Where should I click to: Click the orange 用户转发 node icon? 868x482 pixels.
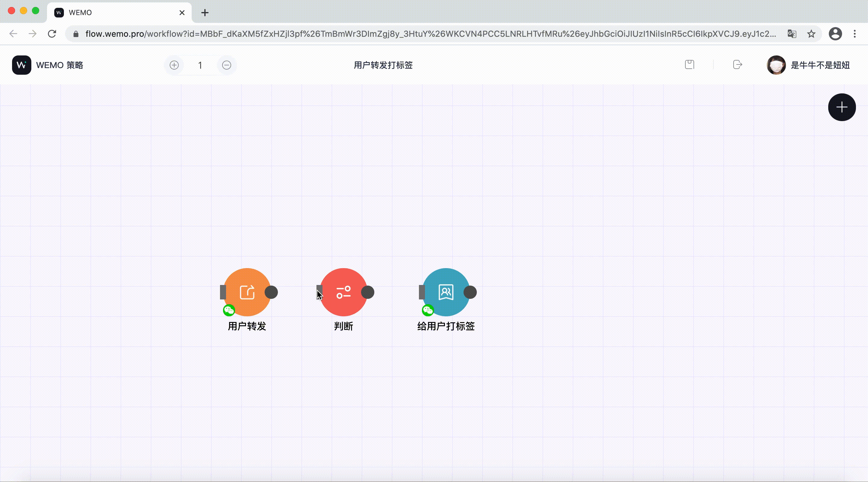click(x=247, y=292)
